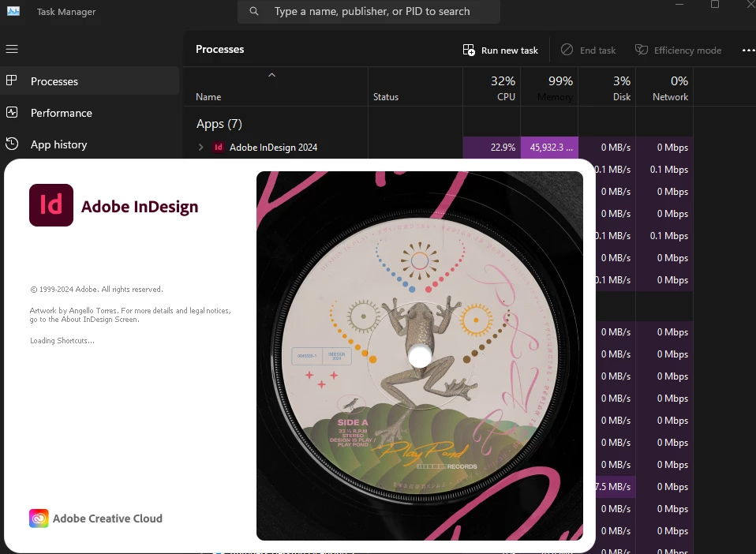This screenshot has height=554, width=756.
Task: Select the Apps (7) group header
Action: point(219,124)
